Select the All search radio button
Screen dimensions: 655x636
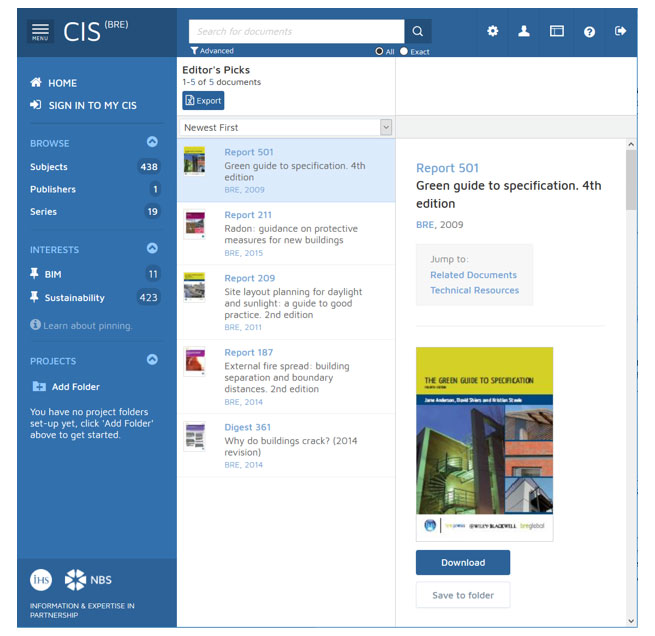click(x=379, y=51)
